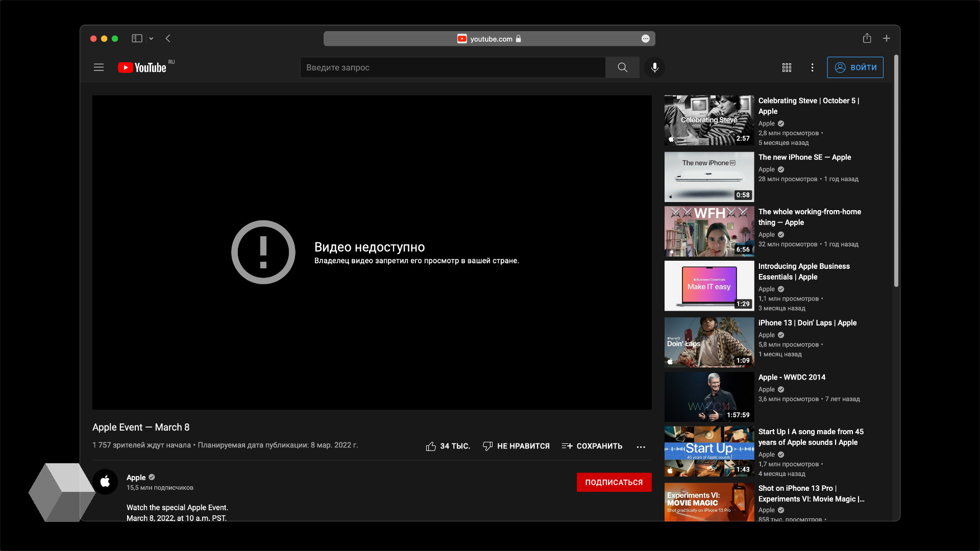Open 'Start Up | A song made from 45' title
This screenshot has height=551, width=980.
[811, 437]
